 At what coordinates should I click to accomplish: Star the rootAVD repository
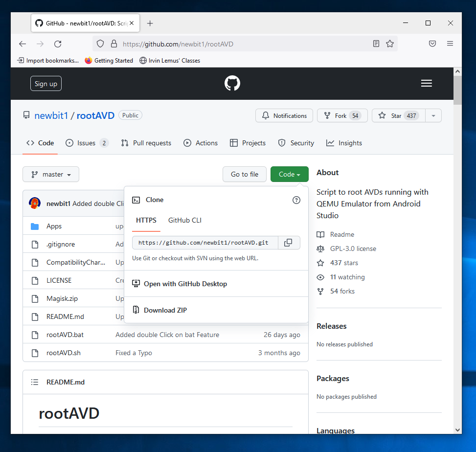pos(399,115)
